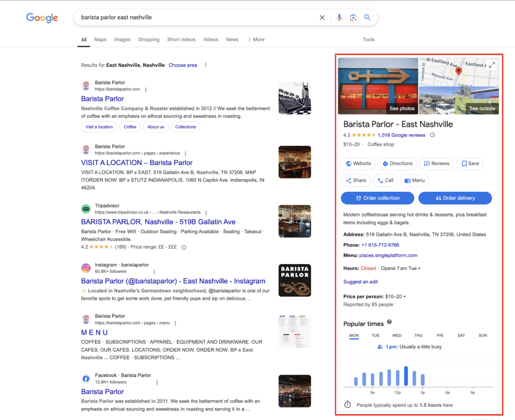Switch to the Maps tab

[x=101, y=40]
